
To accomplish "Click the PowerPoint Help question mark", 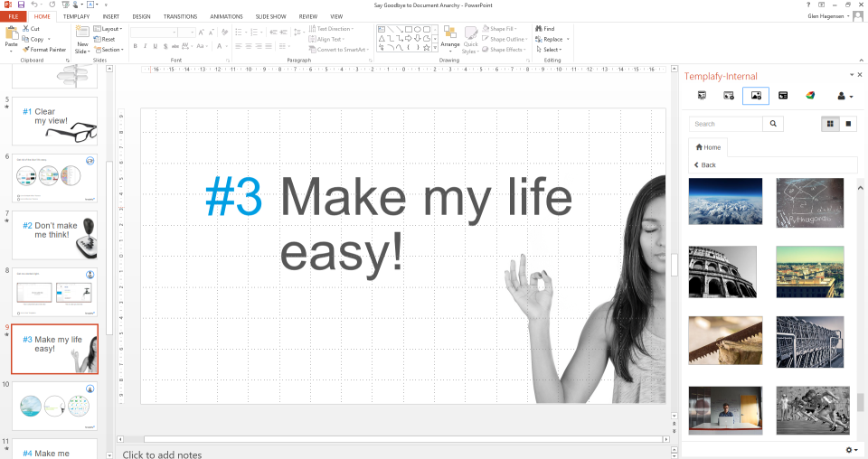I will [x=808, y=5].
